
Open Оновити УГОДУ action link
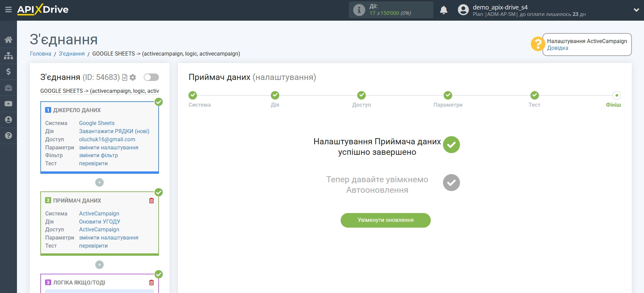pos(100,222)
